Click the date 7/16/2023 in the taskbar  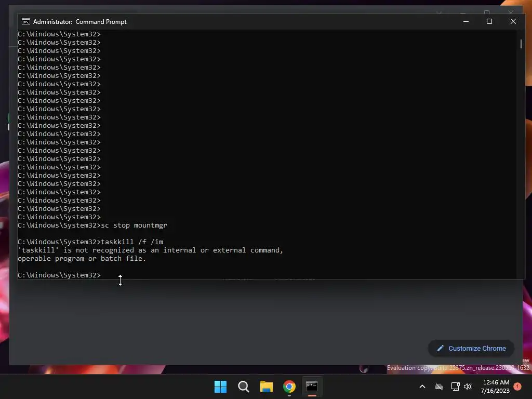pos(495,391)
